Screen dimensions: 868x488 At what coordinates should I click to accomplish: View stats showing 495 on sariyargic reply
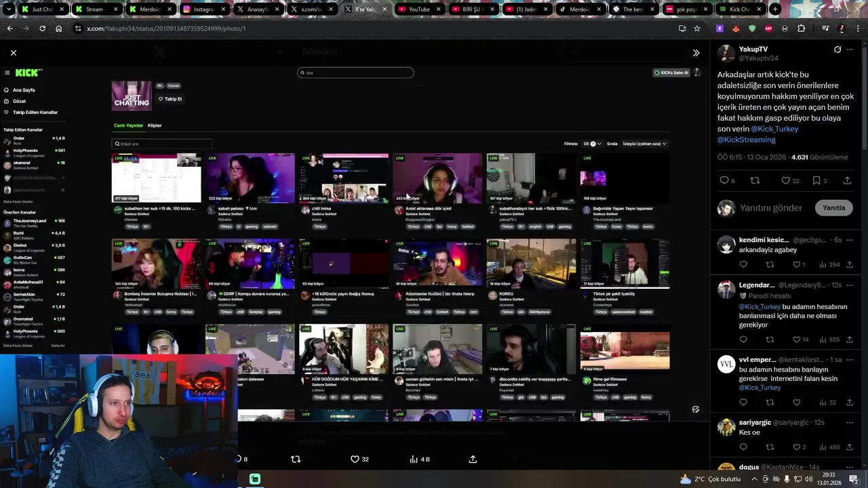(x=829, y=447)
